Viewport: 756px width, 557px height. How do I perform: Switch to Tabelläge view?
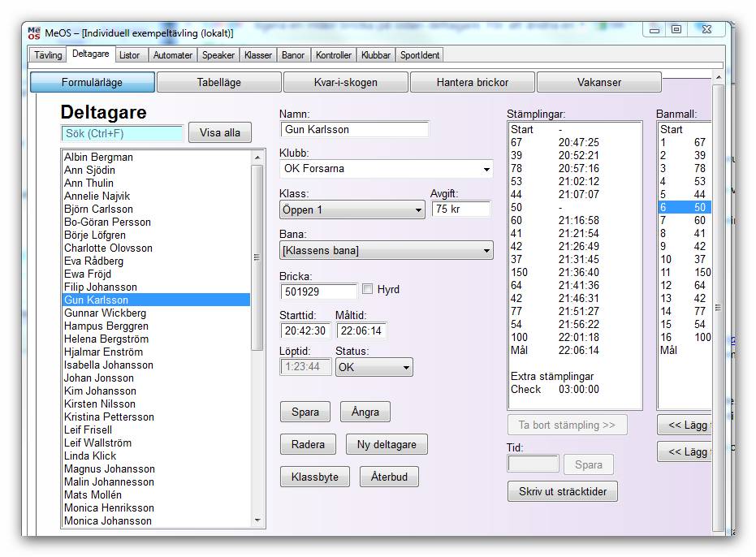tap(219, 83)
